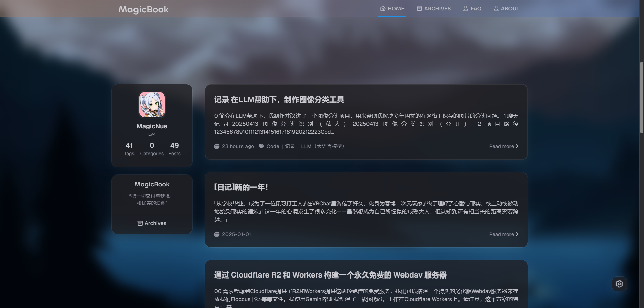644x308 pixels.
Task: Click the archive box icon in navbar
Action: [x=419, y=8]
